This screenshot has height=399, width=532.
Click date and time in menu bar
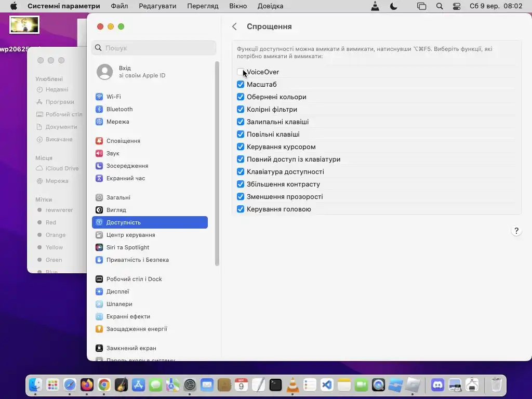pyautogui.click(x=496, y=6)
